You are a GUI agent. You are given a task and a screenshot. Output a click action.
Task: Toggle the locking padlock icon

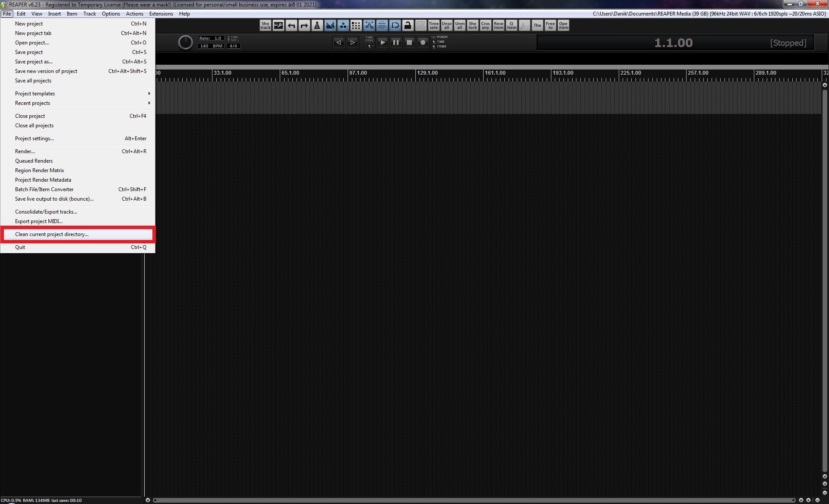point(408,25)
